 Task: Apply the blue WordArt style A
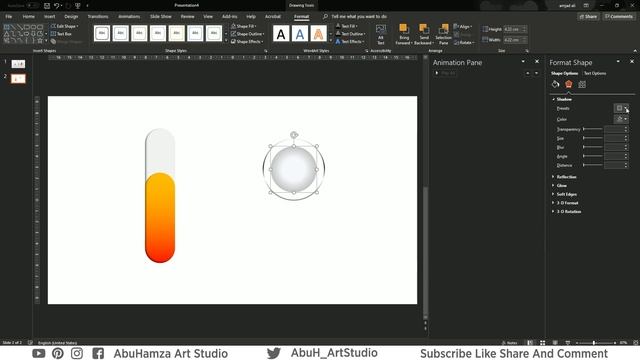tap(300, 34)
